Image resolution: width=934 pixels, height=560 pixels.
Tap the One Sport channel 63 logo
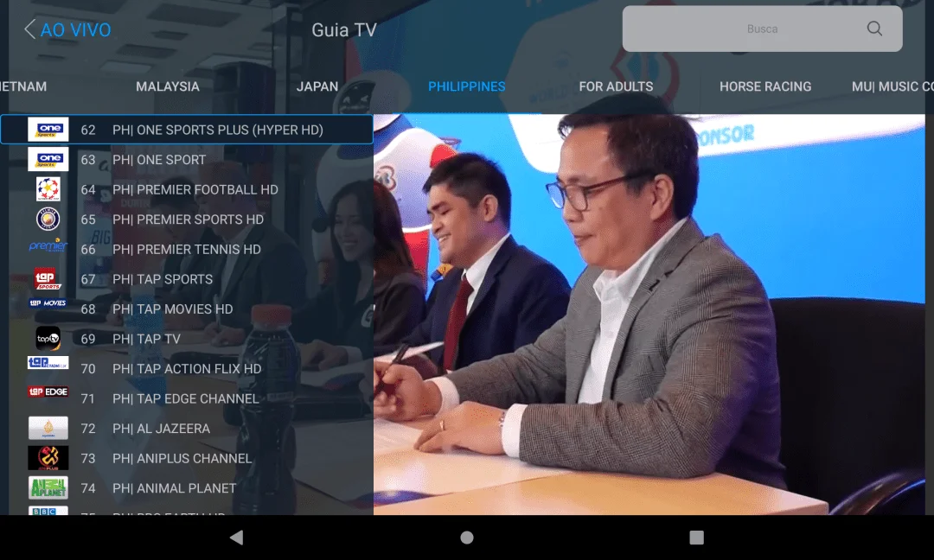[x=48, y=159]
